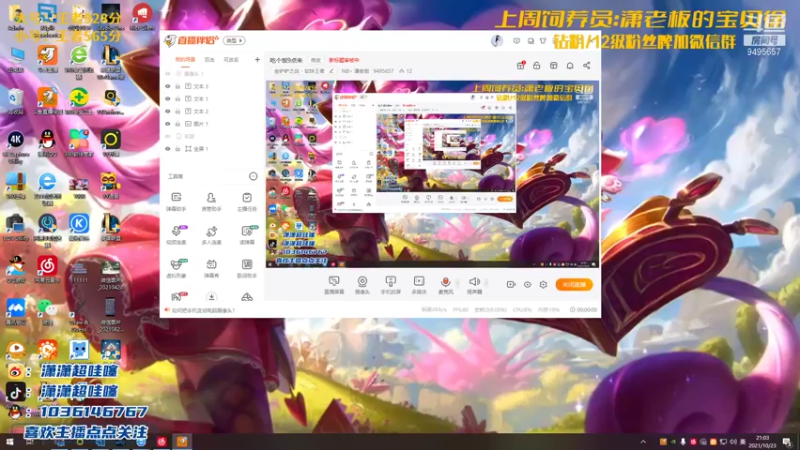Open the 虚拟形象 tool

pyautogui.click(x=176, y=268)
